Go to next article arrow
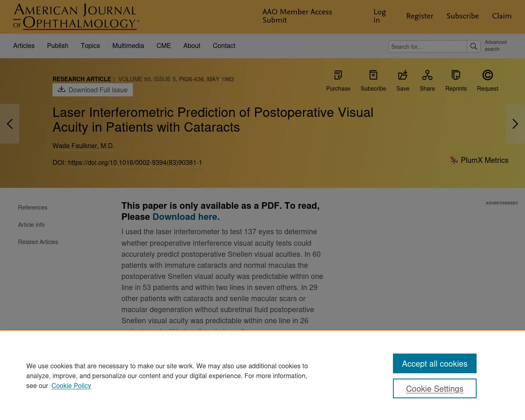The image size is (525, 420). [x=515, y=124]
